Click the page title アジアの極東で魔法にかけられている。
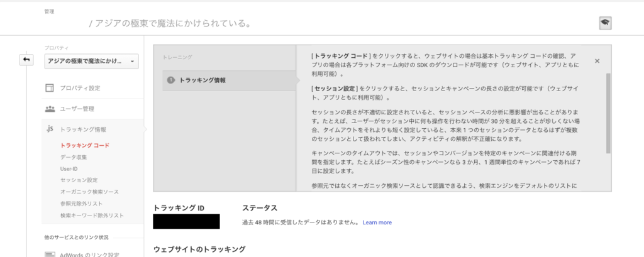Screen dimensions: 644x257 (x=173, y=23)
